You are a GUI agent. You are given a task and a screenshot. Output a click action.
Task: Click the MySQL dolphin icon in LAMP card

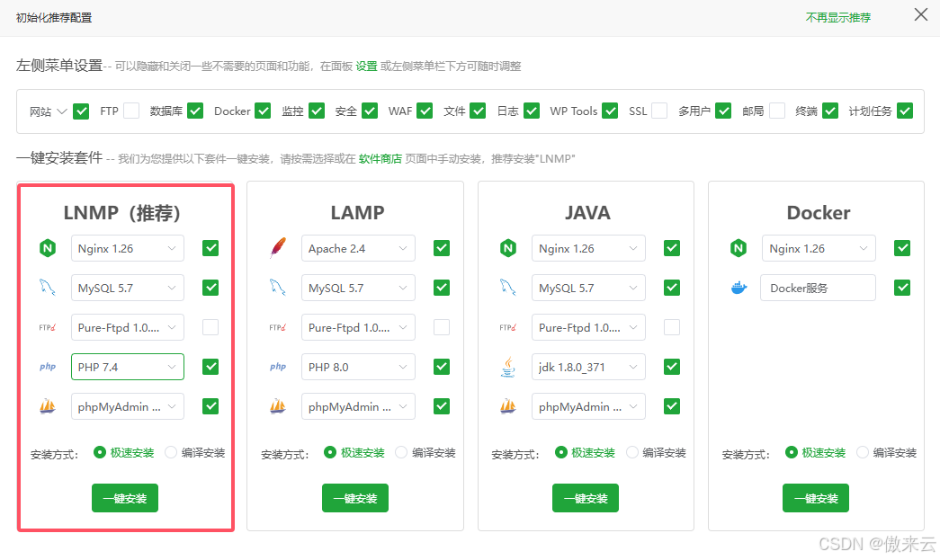click(278, 288)
